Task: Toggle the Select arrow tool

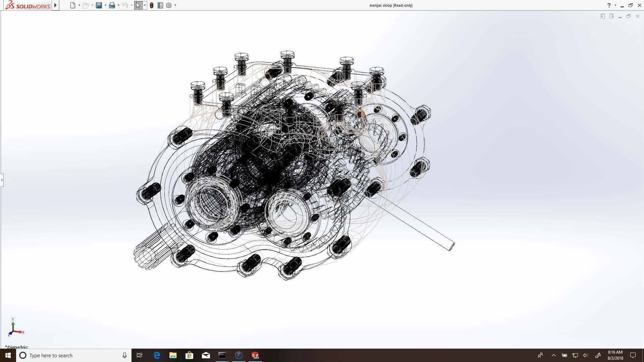Action: 138,5
